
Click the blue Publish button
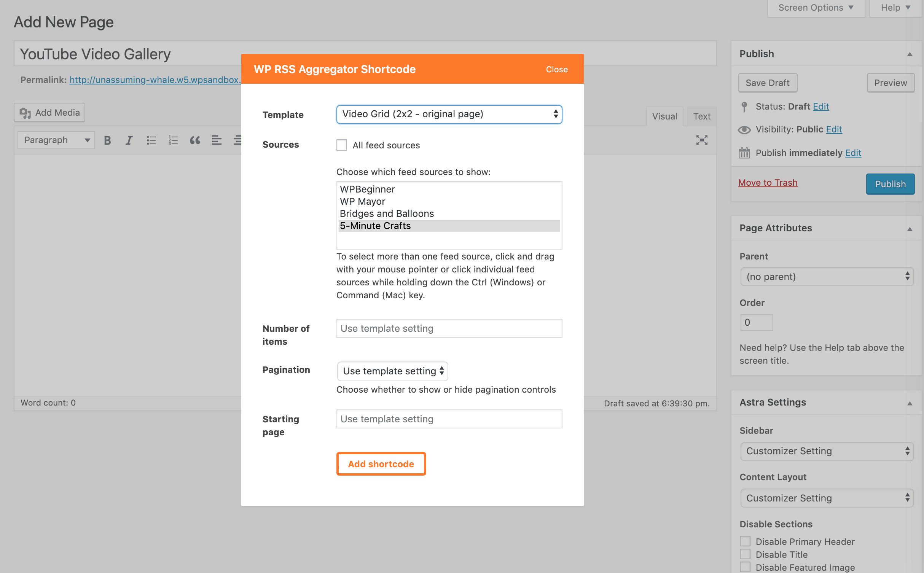[890, 184]
